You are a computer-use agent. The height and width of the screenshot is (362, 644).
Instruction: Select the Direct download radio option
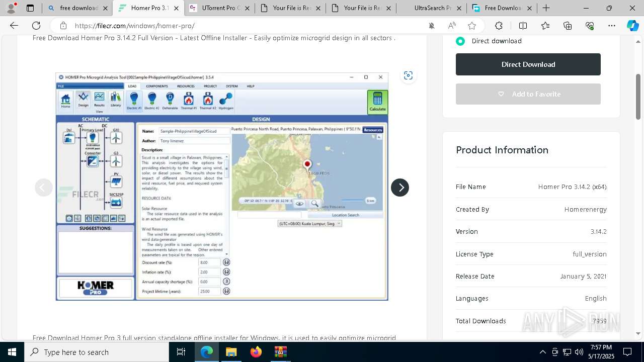(x=460, y=41)
